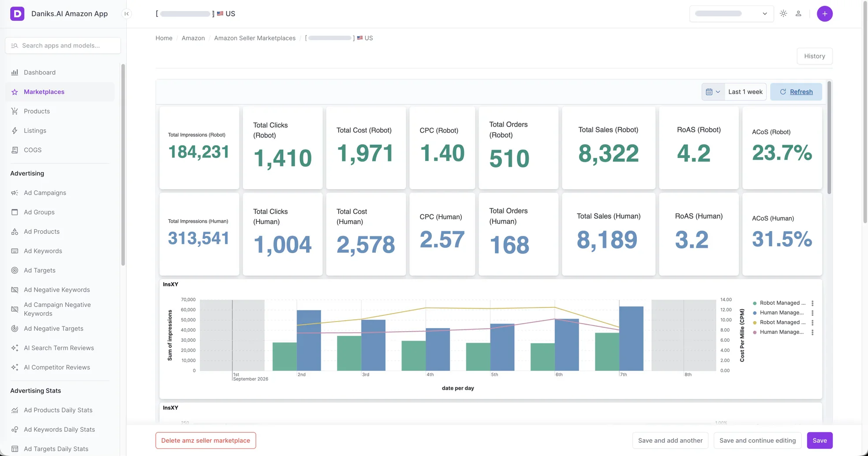Image resolution: width=868 pixels, height=456 pixels.
Task: Click the Daniks.AI purple logo icon
Action: tap(17, 14)
